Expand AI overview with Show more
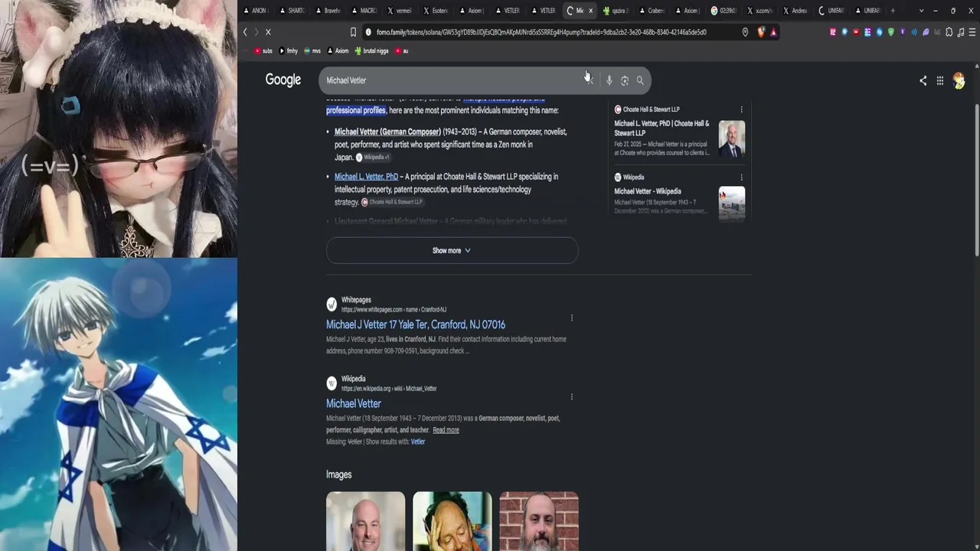The height and width of the screenshot is (551, 980). (452, 250)
